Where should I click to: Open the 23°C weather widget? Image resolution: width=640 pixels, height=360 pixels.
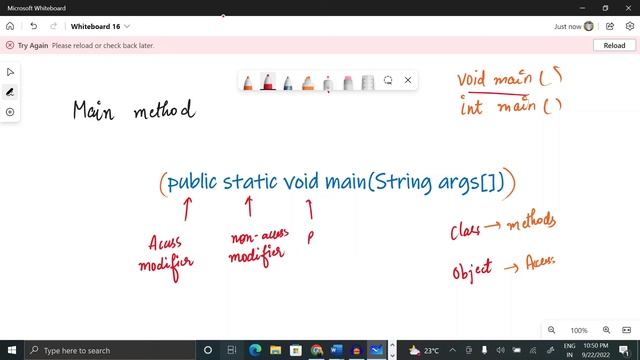coord(424,350)
